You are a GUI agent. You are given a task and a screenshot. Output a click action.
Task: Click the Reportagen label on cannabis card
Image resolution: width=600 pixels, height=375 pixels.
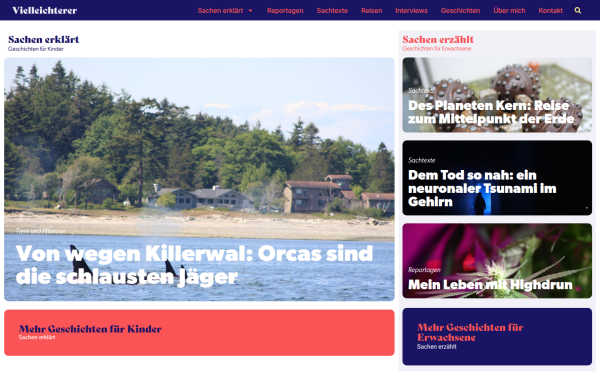[x=424, y=270]
